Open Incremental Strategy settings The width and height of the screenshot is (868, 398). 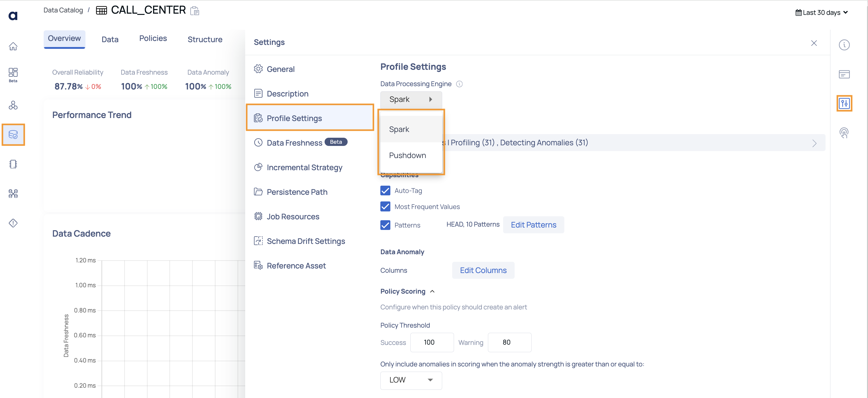[x=309, y=167]
